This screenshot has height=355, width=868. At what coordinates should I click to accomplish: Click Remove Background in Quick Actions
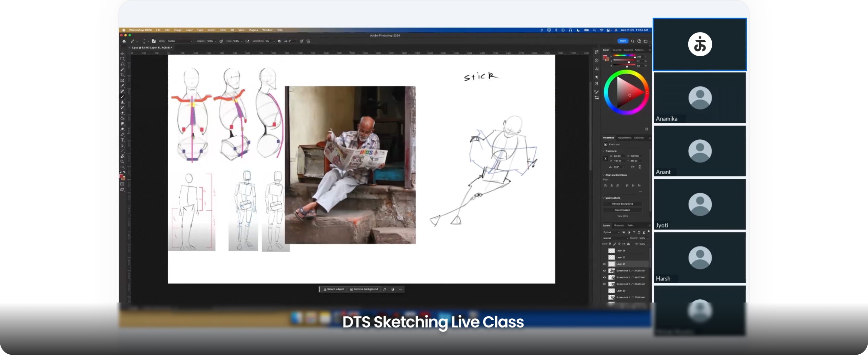pyautogui.click(x=623, y=204)
